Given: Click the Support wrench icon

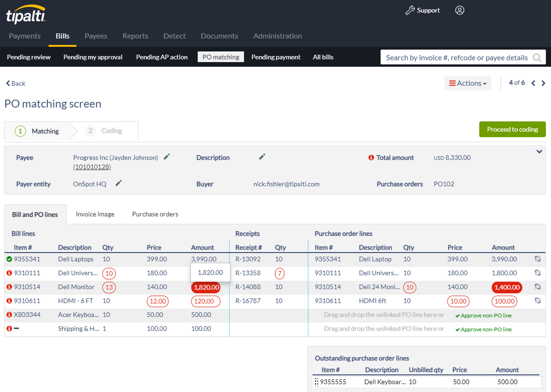Looking at the screenshot, I should (x=410, y=10).
